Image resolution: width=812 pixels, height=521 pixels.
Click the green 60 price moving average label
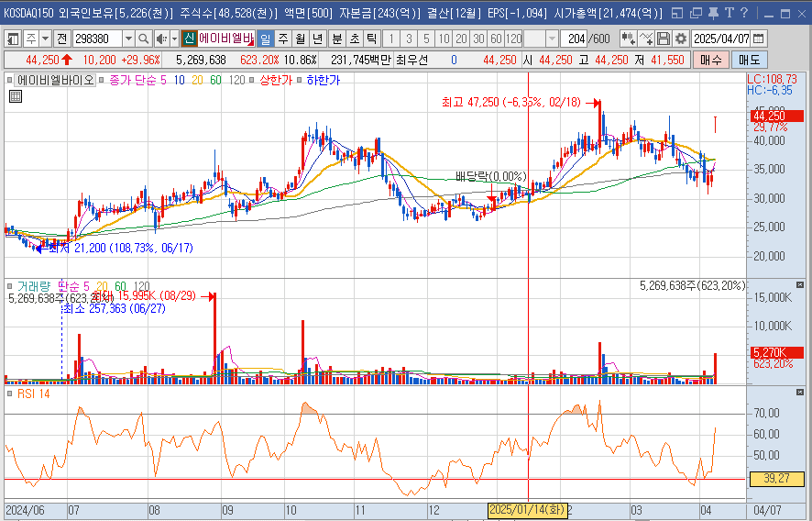[215, 81]
